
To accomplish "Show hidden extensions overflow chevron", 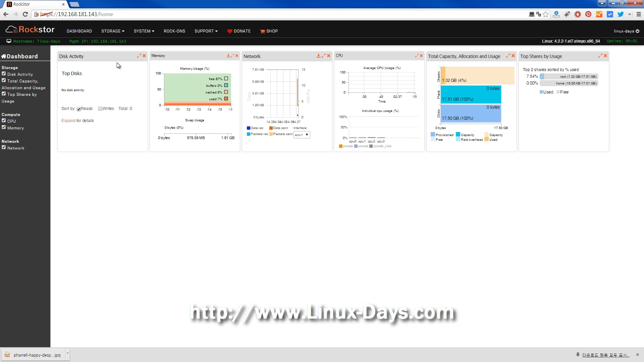I will point(629,14).
